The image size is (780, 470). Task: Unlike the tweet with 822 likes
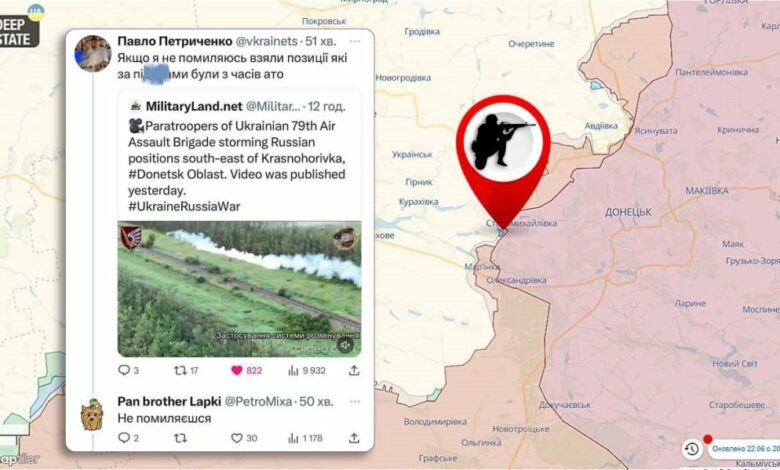[237, 370]
